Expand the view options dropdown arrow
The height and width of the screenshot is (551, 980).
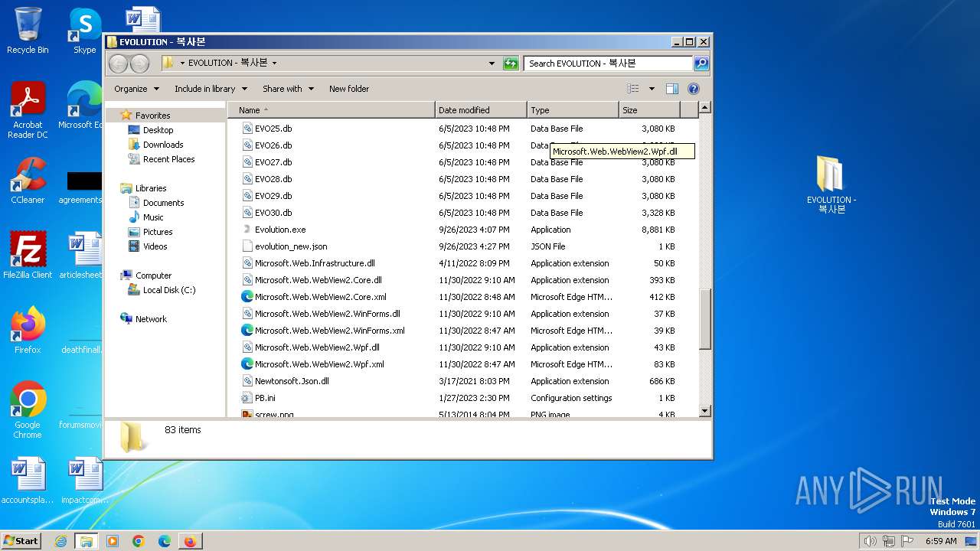(x=652, y=89)
